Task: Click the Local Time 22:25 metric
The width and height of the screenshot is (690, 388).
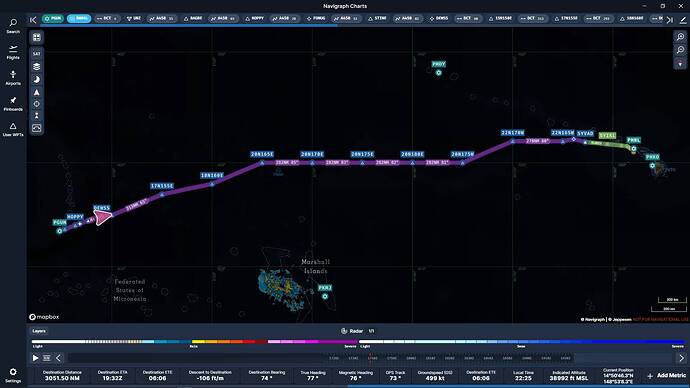Action: (x=523, y=375)
